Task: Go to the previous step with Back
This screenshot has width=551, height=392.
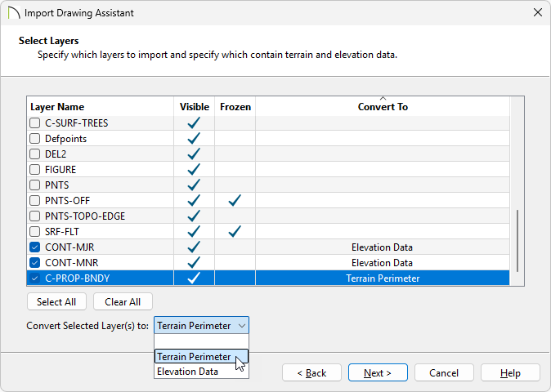Action: [311, 372]
